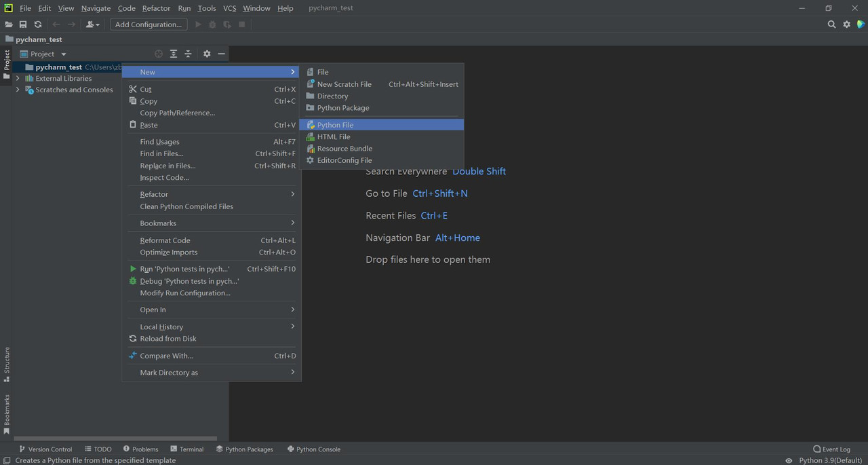The height and width of the screenshot is (465, 868).
Task: Expand the Mark Directory as submenu
Action: coord(212,373)
